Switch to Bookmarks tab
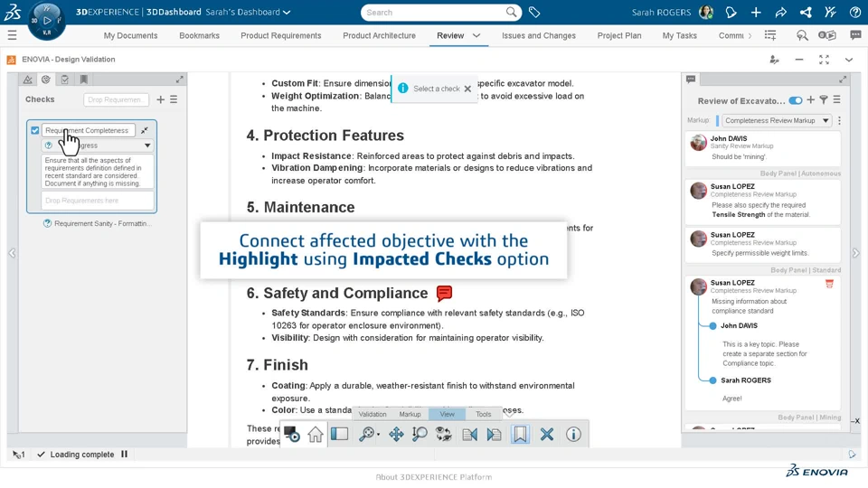This screenshot has width=868, height=488. [199, 35]
